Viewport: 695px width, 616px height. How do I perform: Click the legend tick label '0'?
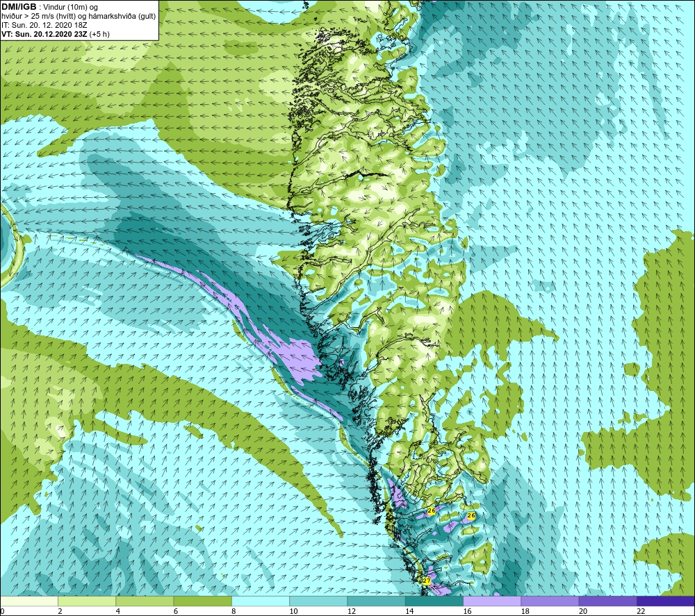coord(2,611)
